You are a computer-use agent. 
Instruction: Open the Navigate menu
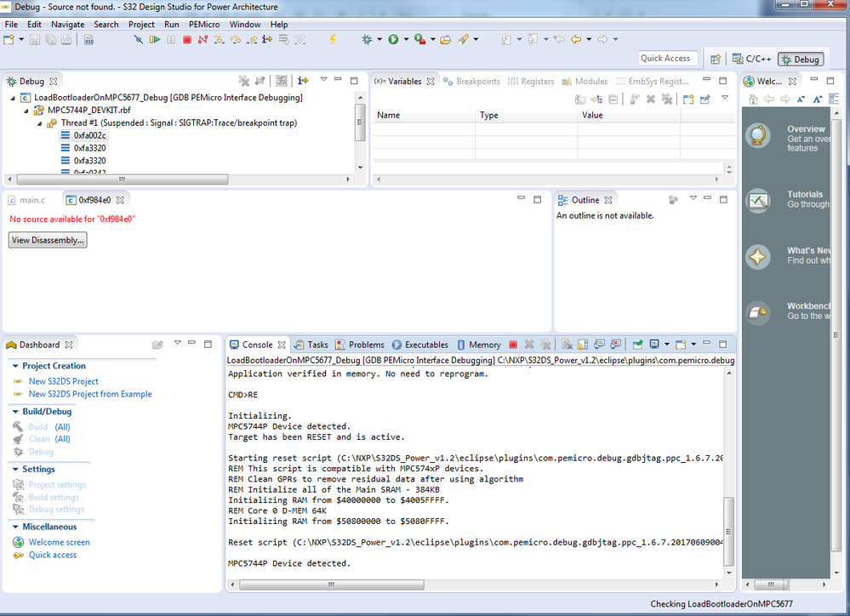pos(68,25)
